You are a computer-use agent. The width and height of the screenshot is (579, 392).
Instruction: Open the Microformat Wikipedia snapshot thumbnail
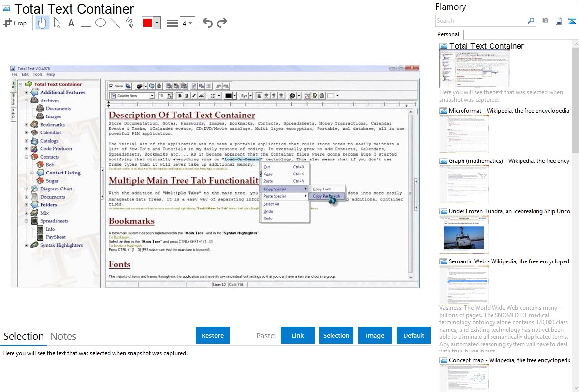click(x=464, y=134)
